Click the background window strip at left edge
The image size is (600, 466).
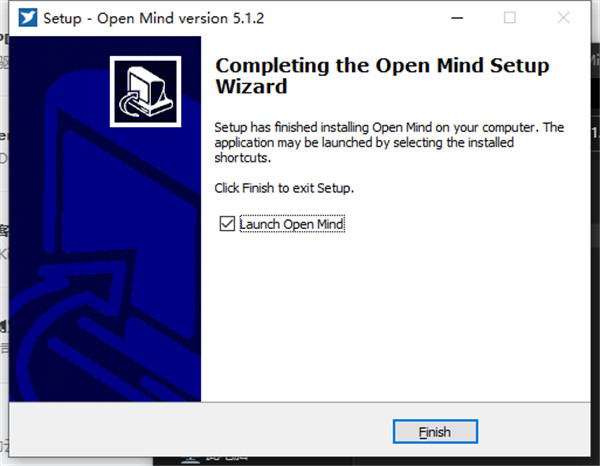4,230
